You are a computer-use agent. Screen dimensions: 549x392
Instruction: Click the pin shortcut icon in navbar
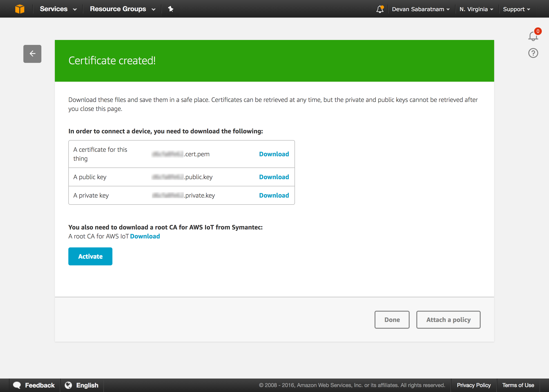click(x=171, y=9)
